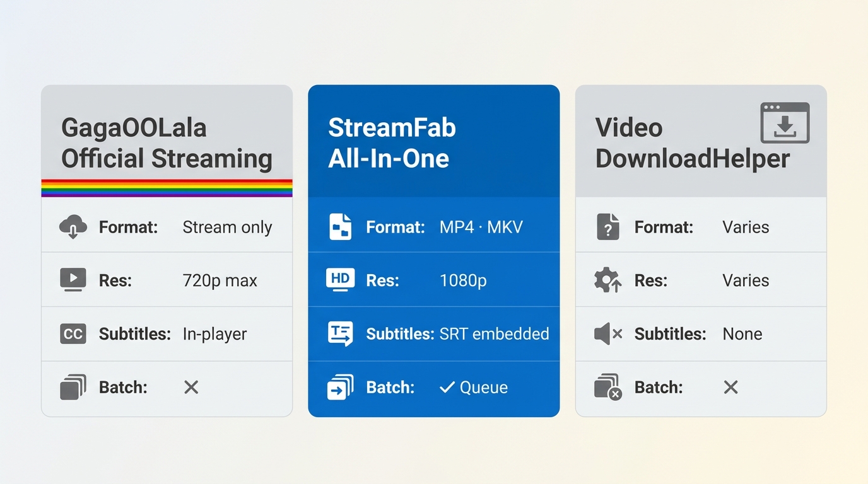The image size is (868, 484).
Task: Click the stacked pages icon in GagaOOLala Batch row
Action: [x=73, y=387]
